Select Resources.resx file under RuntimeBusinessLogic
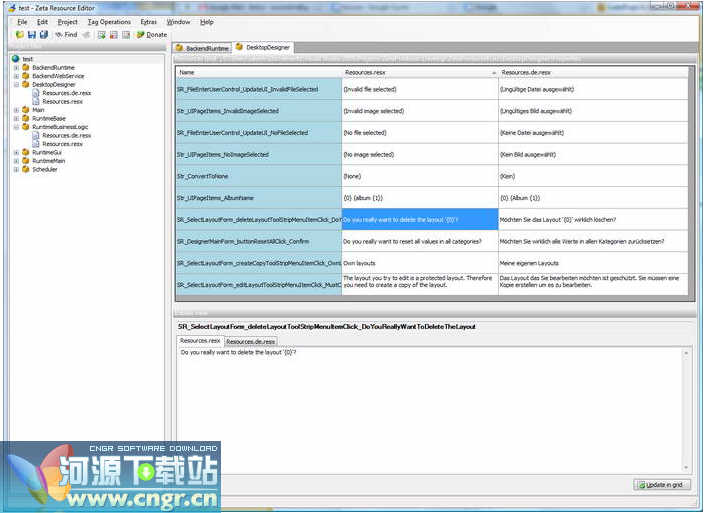The width and height of the screenshot is (704, 513). pyautogui.click(x=62, y=144)
